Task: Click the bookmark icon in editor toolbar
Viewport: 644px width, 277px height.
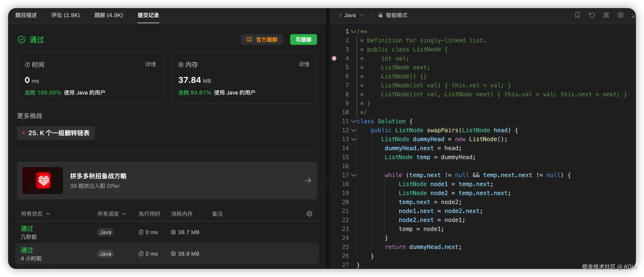Action: [577, 15]
